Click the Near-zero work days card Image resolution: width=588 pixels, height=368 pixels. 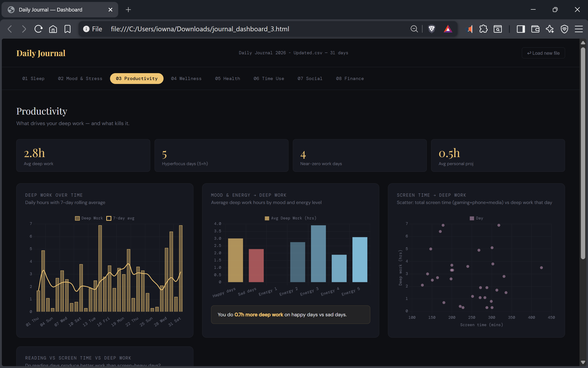(x=360, y=155)
